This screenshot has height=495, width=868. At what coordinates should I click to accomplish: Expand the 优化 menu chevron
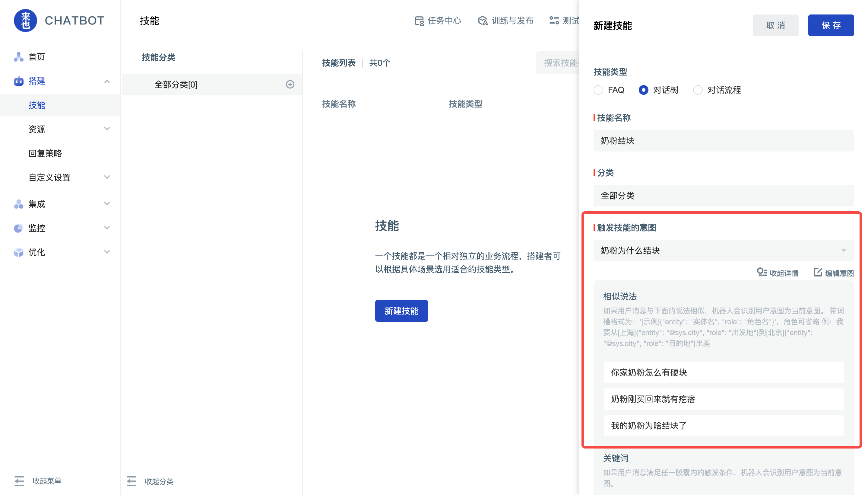click(x=107, y=252)
